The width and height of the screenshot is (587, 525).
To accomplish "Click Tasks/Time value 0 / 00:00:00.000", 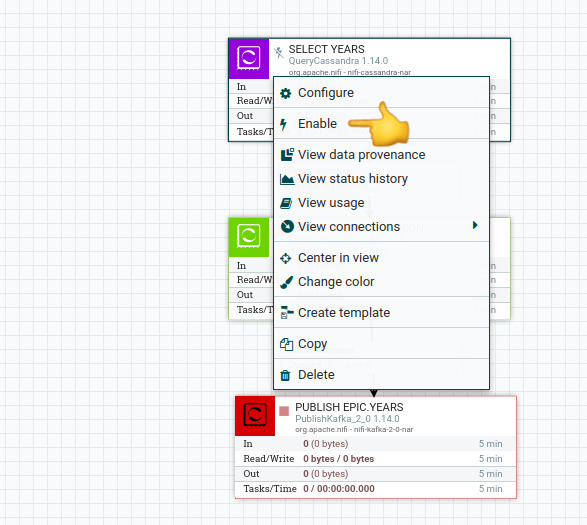I will point(339,489).
